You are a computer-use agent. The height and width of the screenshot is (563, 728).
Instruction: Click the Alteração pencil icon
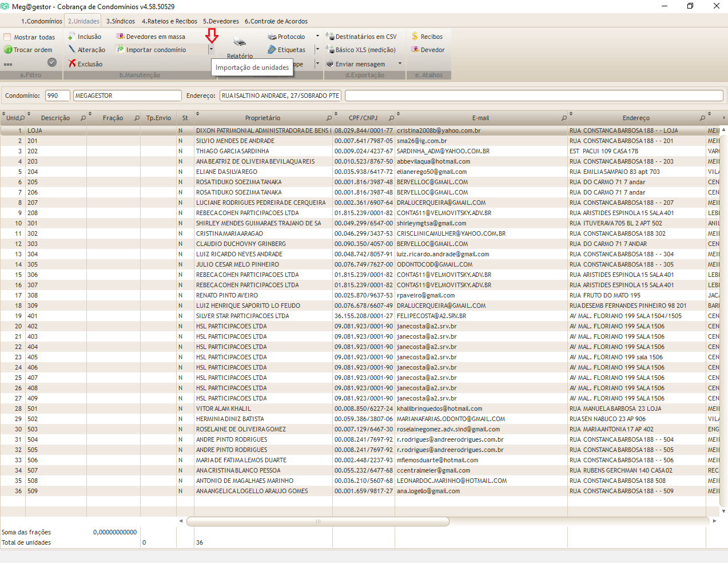point(71,50)
